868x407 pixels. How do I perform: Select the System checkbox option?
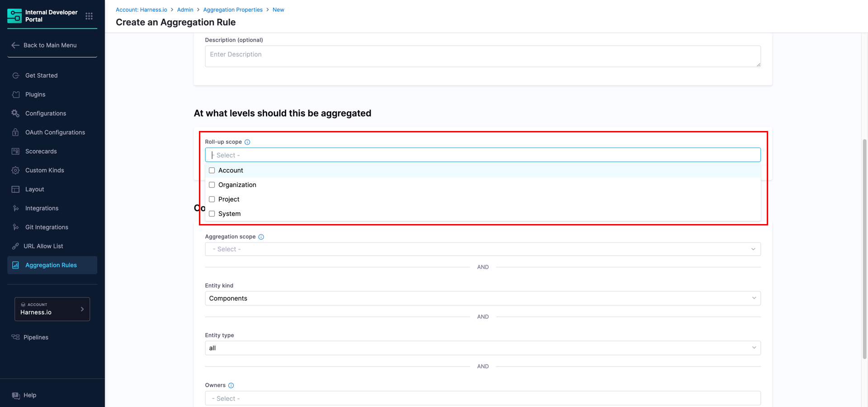[x=212, y=214]
